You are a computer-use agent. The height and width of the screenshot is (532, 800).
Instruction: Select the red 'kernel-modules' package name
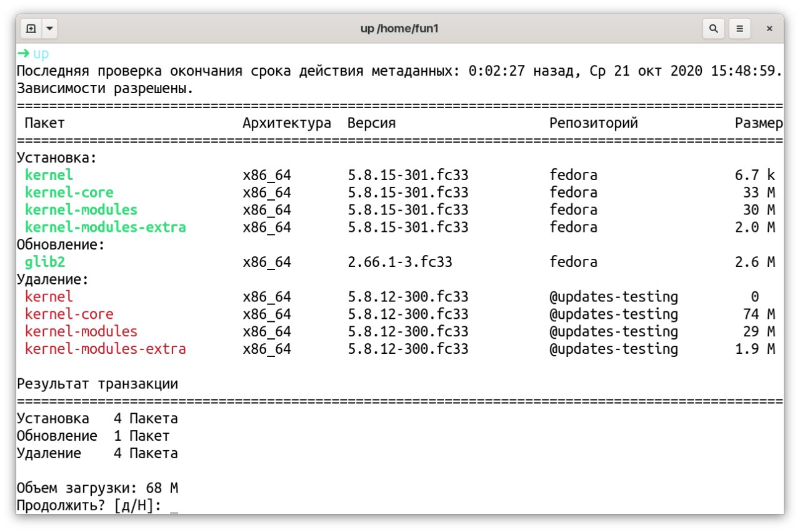[81, 331]
